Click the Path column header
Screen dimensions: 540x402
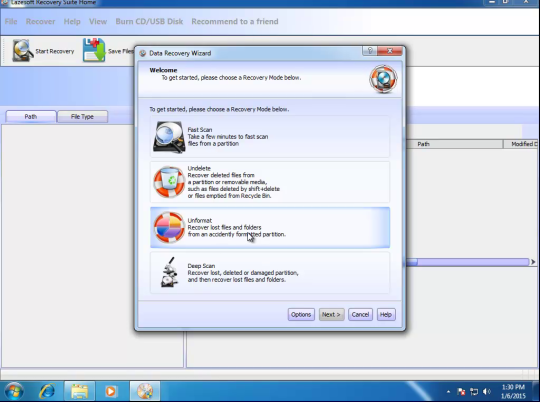[455, 144]
